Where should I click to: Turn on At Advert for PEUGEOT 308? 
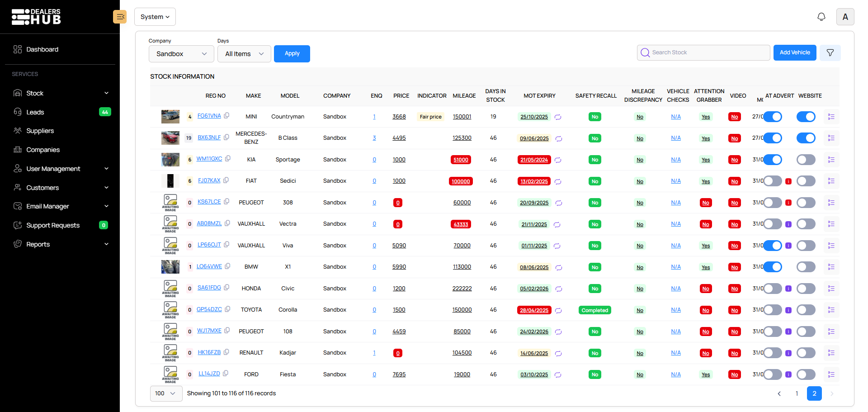click(773, 202)
